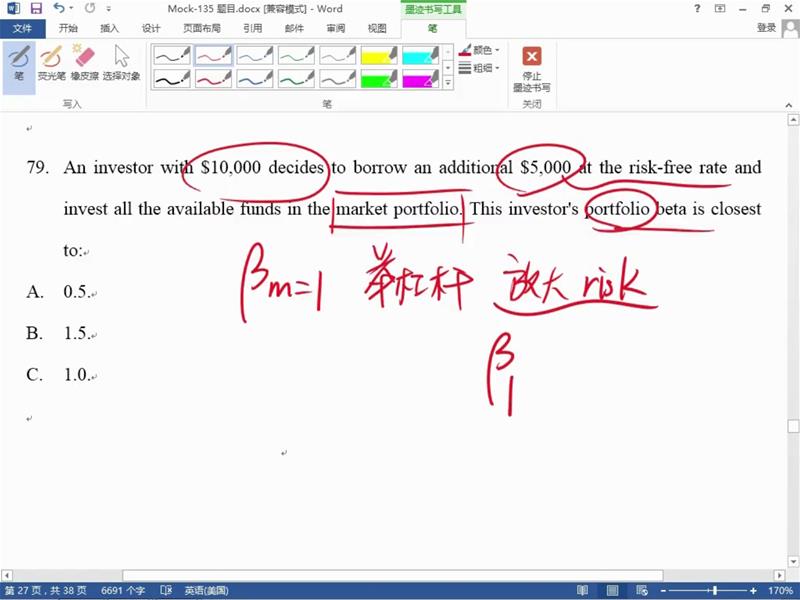Click the Redo/Repeat icon
This screenshot has width=800, height=600.
(x=90, y=9)
